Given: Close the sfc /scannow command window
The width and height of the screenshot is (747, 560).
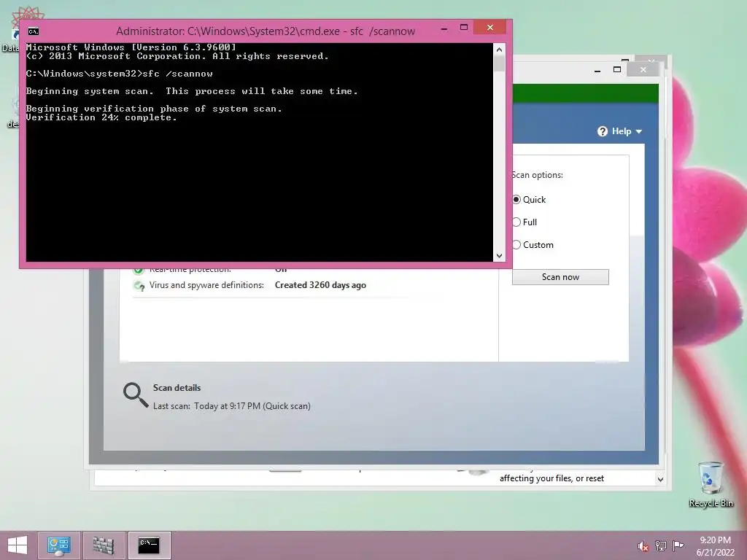Looking at the screenshot, I should click(x=489, y=28).
